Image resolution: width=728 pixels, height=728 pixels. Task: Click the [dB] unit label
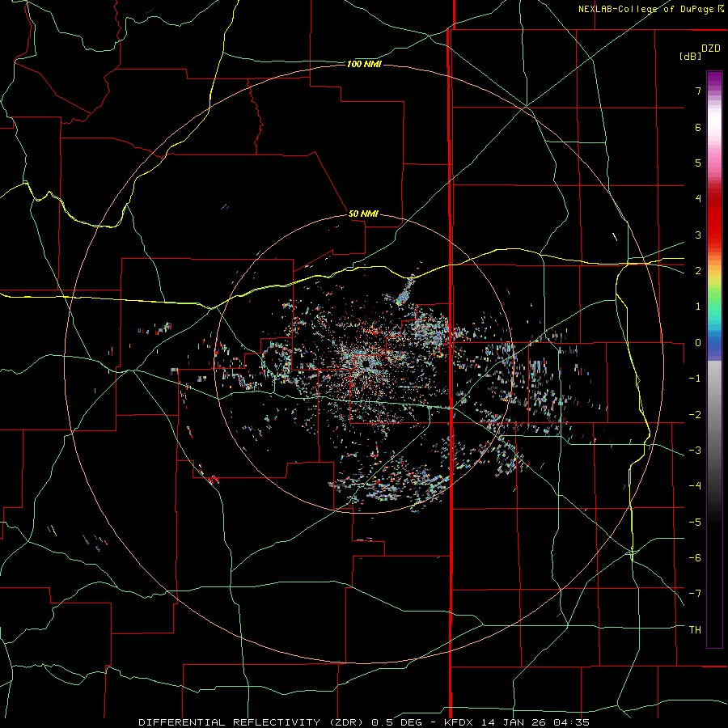(690, 56)
